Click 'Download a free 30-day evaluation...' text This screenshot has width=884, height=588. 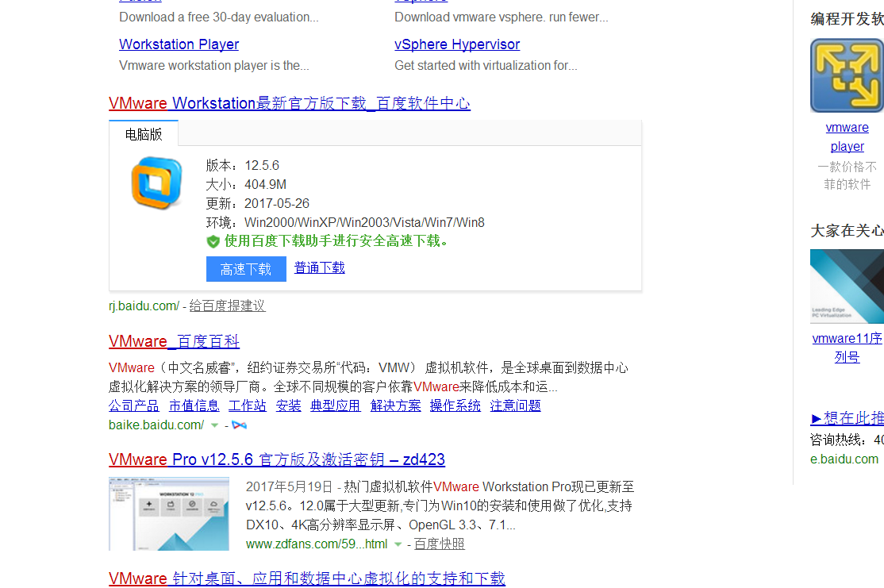[219, 17]
